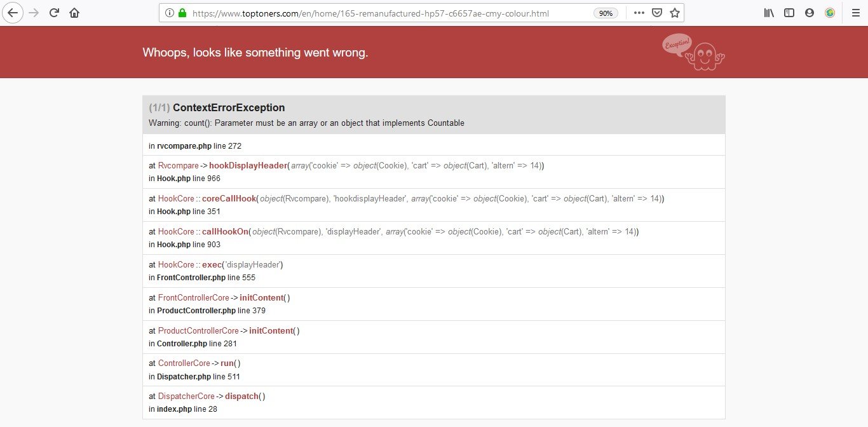
Task: Click the colorful extension icon in toolbar
Action: (830, 13)
